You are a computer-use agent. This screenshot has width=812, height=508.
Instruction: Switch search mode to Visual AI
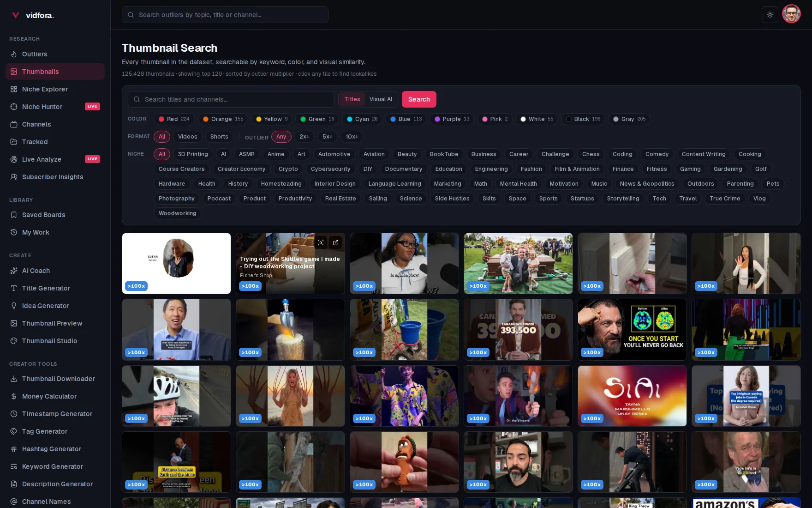point(381,99)
